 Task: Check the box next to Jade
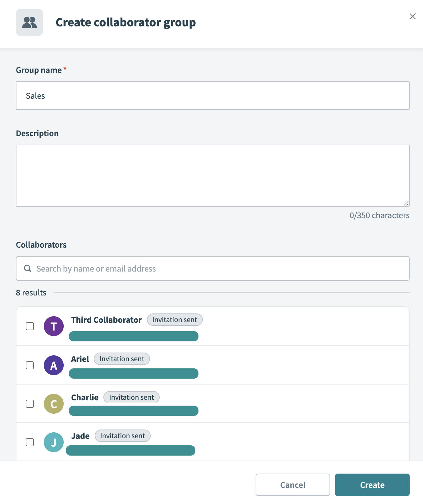click(x=30, y=442)
